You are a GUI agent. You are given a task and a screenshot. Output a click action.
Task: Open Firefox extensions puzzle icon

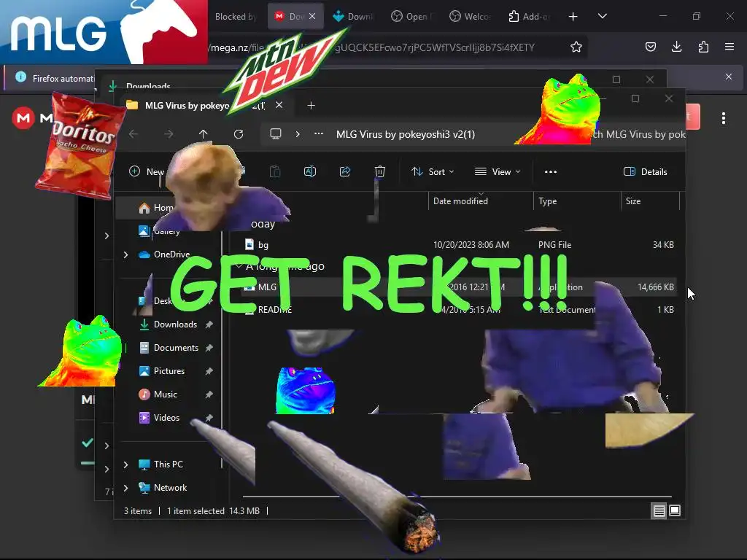click(703, 47)
